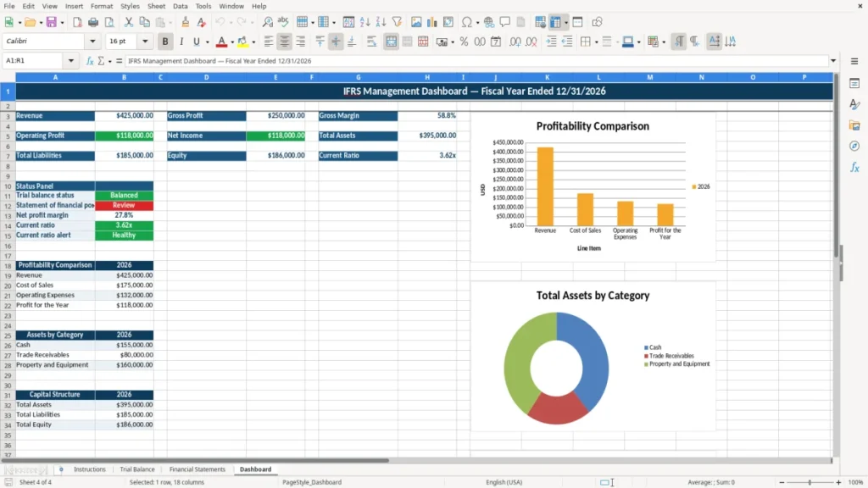Image resolution: width=868 pixels, height=488 pixels.
Task: Open the Borders dropdown arrow
Action: [x=596, y=42]
